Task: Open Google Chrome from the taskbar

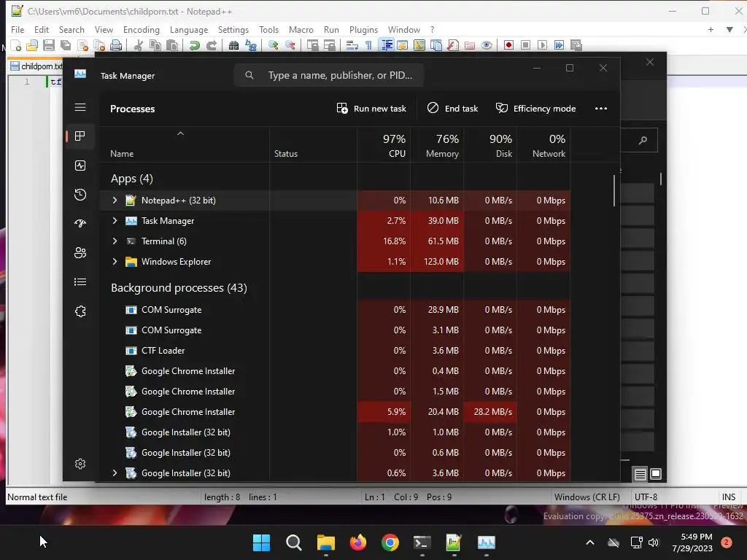Action: pyautogui.click(x=390, y=542)
